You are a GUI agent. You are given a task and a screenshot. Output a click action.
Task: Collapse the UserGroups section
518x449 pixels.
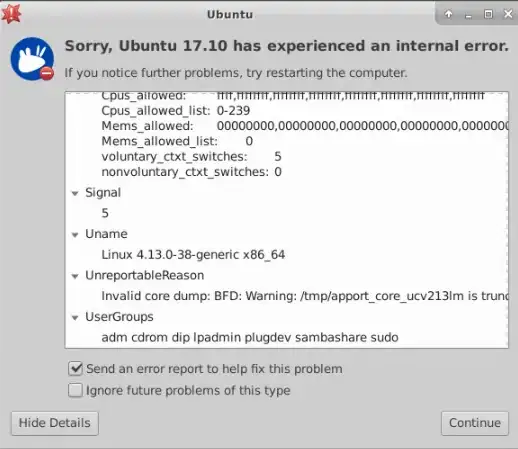[x=75, y=318]
